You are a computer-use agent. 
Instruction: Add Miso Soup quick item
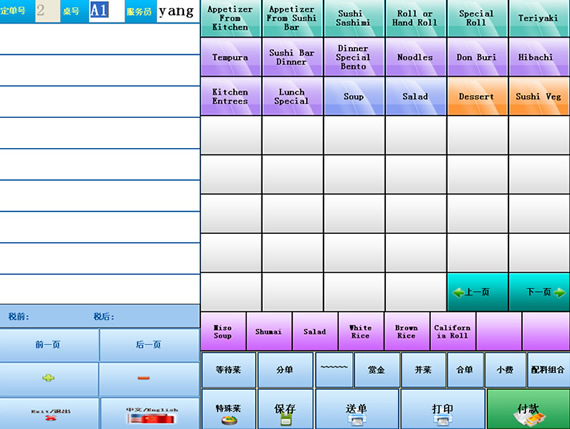click(223, 331)
